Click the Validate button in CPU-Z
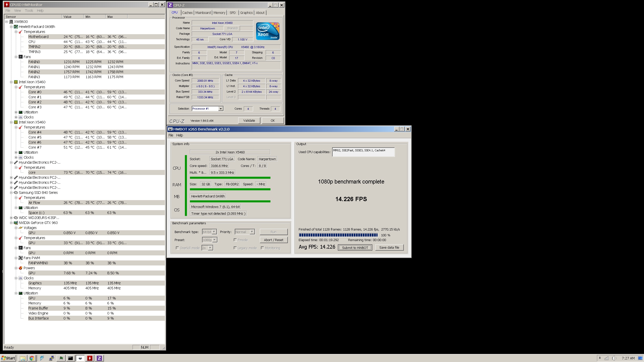This screenshot has height=362, width=644. pyautogui.click(x=249, y=120)
